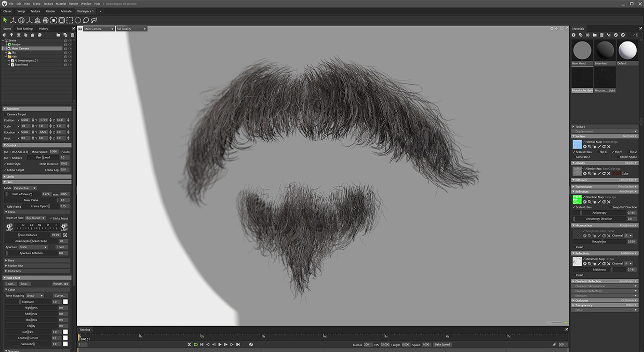Click the Curves... button in Color section
Screen dimensions: 644x352
pyautogui.click(x=60, y=295)
